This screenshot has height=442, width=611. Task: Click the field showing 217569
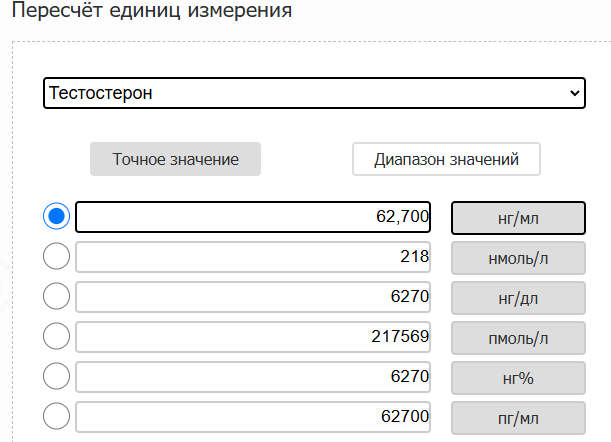click(x=253, y=337)
